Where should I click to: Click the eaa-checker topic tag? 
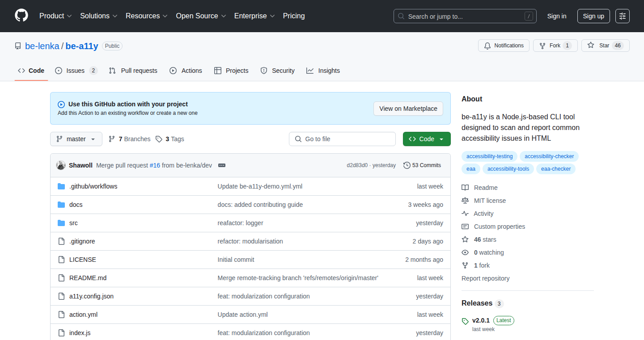click(x=556, y=169)
